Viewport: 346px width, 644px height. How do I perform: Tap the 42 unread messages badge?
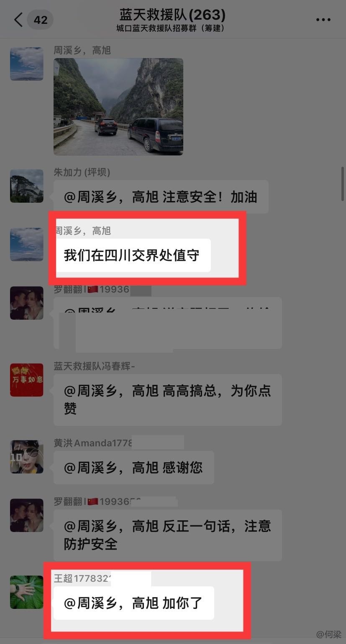pyautogui.click(x=40, y=20)
